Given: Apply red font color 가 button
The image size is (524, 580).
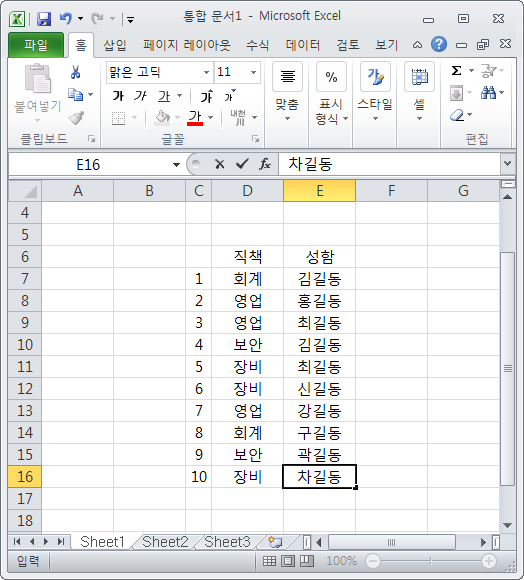Looking at the screenshot, I should point(195,118).
